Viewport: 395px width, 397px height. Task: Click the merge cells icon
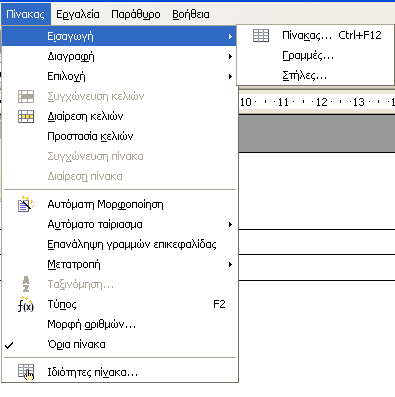click(26, 96)
